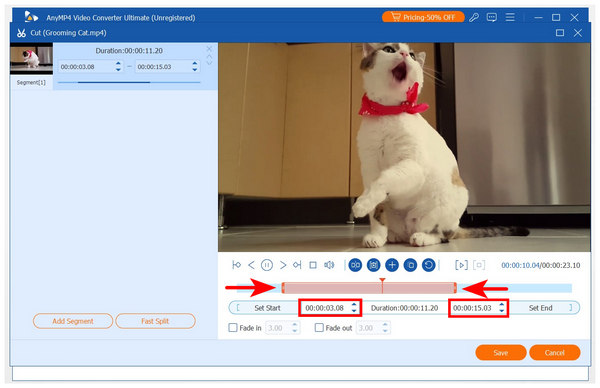This screenshot has height=388, width=600.
Task: Maximize the Cut dialog window
Action: pos(560,33)
